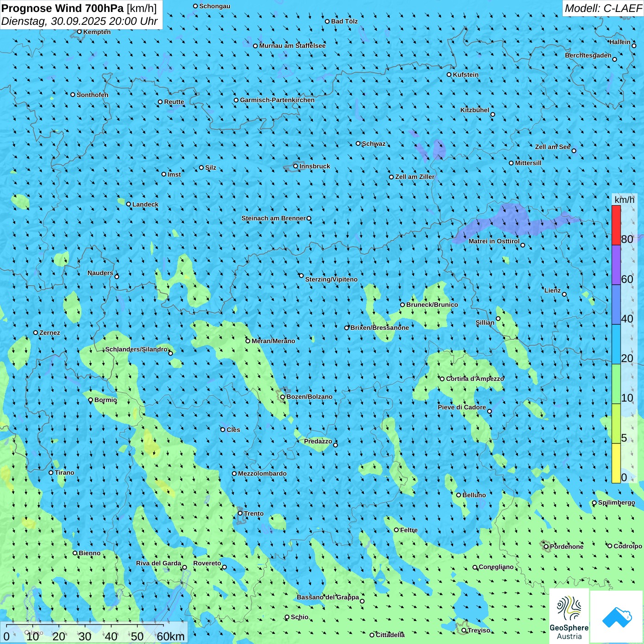Click the 'Predazzo' label
This screenshot has height=644, width=644.
pyautogui.click(x=318, y=441)
